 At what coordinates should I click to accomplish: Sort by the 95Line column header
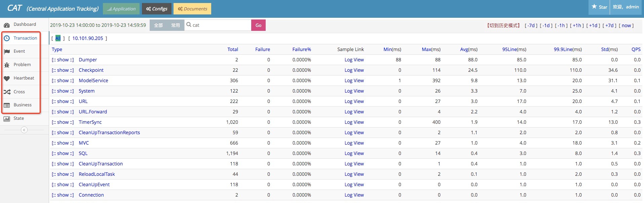pyautogui.click(x=509, y=49)
